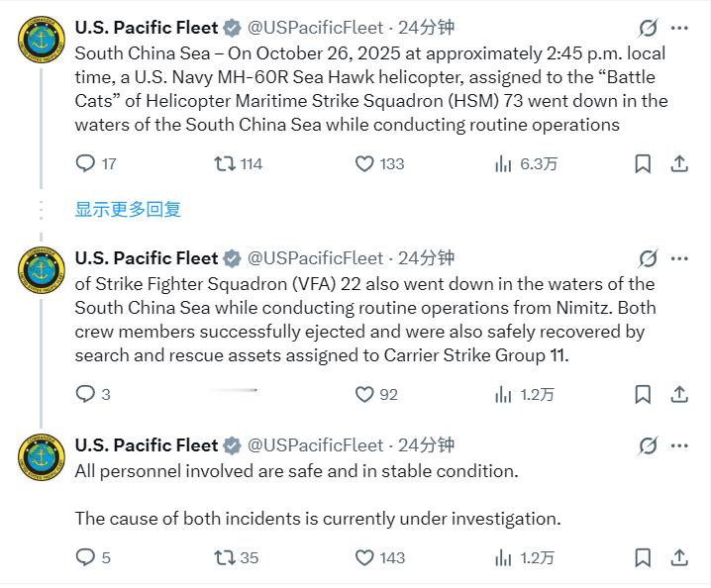711x588 pixels.
Task: Open U.S. Pacific Fleet avatar on second tweet
Action: [x=43, y=270]
